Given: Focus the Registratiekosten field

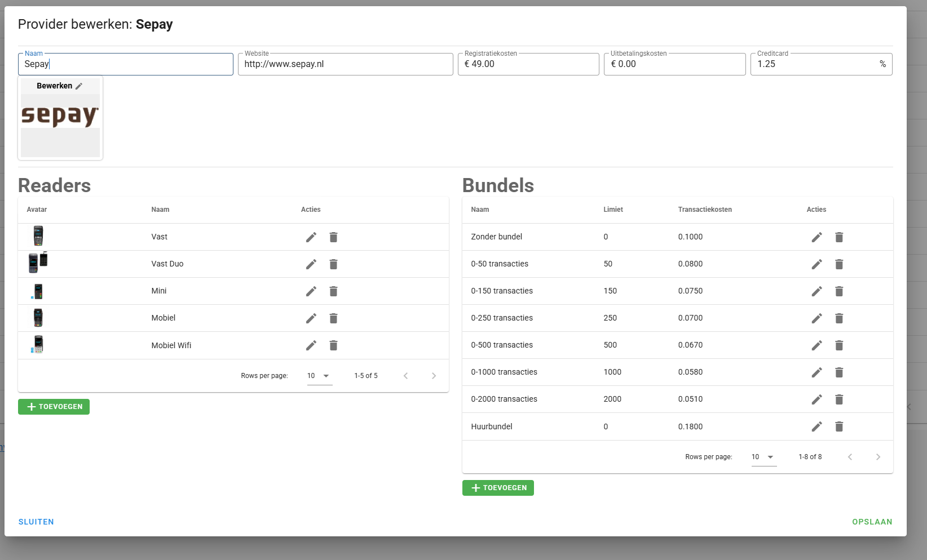Looking at the screenshot, I should tap(528, 64).
